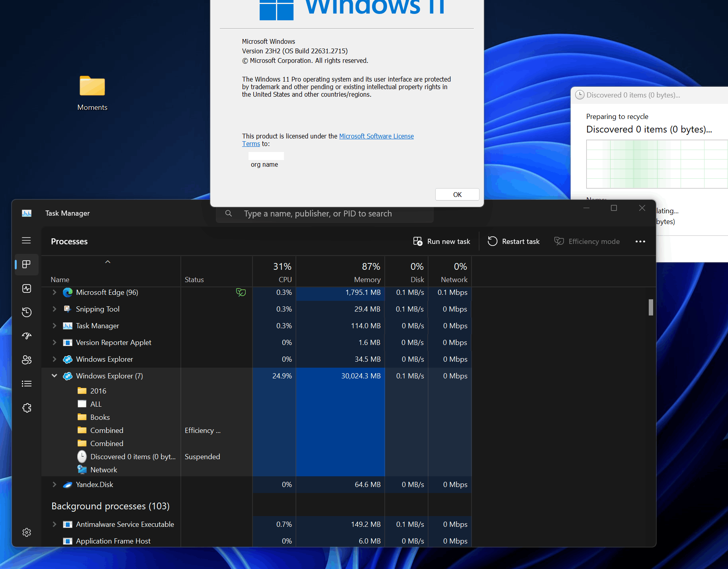Sort processes by Disk column
The height and width of the screenshot is (569, 728).
[407, 271]
